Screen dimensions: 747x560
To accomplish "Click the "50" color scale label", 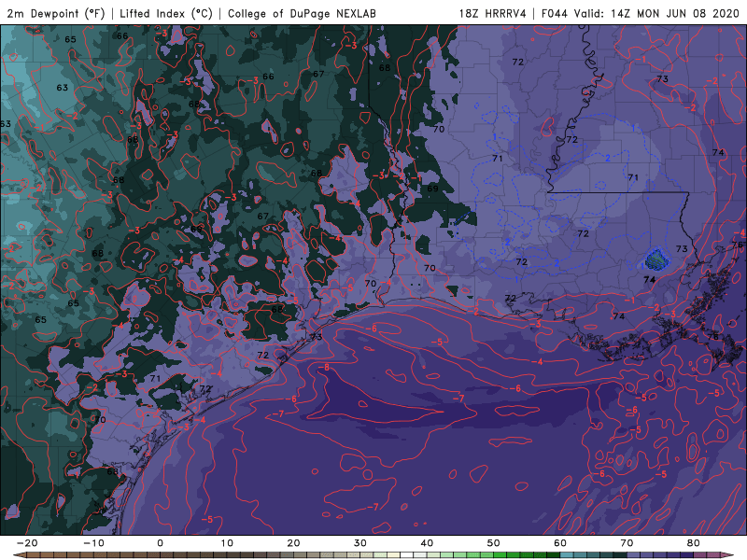I will click(494, 543).
